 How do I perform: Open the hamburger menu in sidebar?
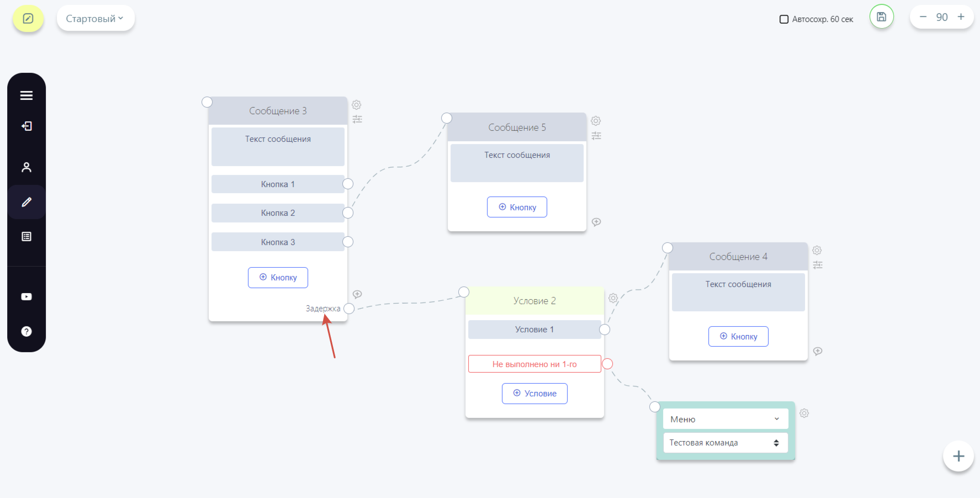pyautogui.click(x=27, y=96)
